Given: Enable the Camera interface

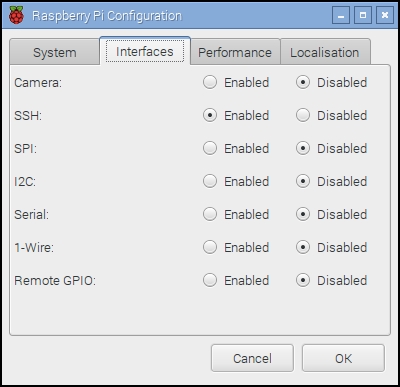Looking at the screenshot, I should pos(210,82).
